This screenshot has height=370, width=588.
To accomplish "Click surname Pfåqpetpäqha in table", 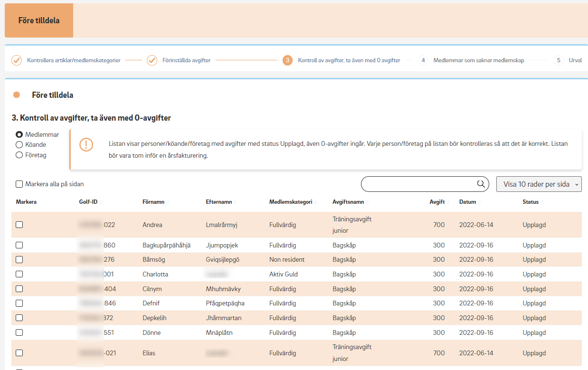I will pos(225,303).
